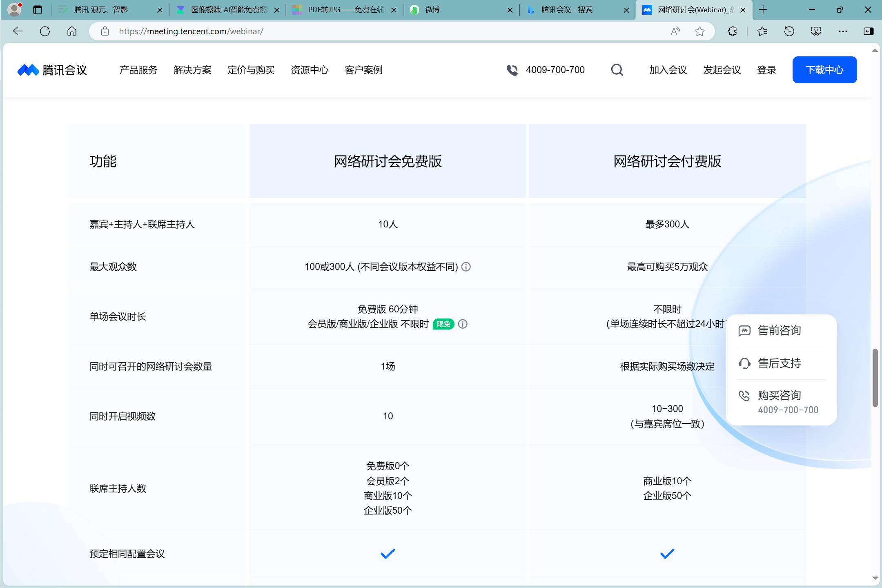Screen dimensions: 882x588
Task: Click the 售前咨询 chat icon
Action: pos(744,330)
